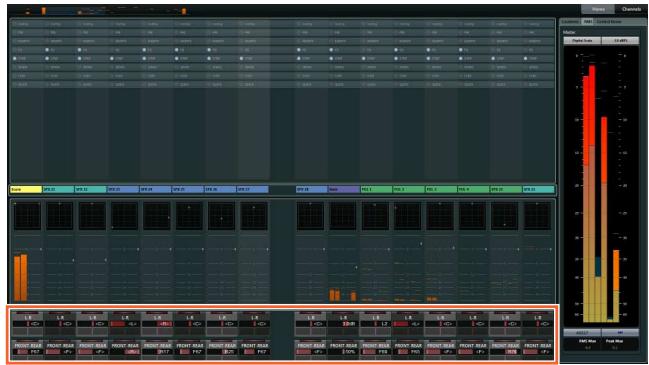
Task: Click the Front-Rear field showing 50%
Action: (343, 352)
